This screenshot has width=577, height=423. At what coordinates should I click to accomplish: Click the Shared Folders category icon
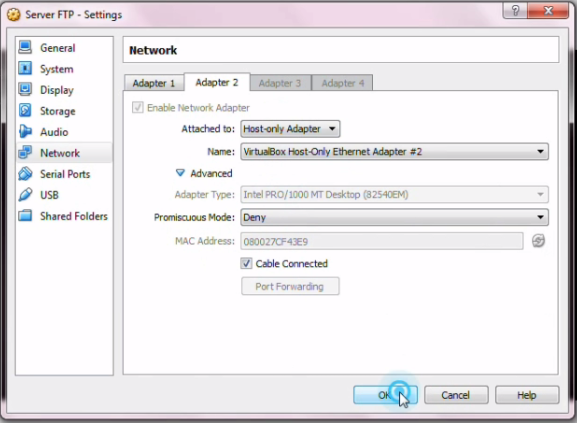[x=25, y=216]
